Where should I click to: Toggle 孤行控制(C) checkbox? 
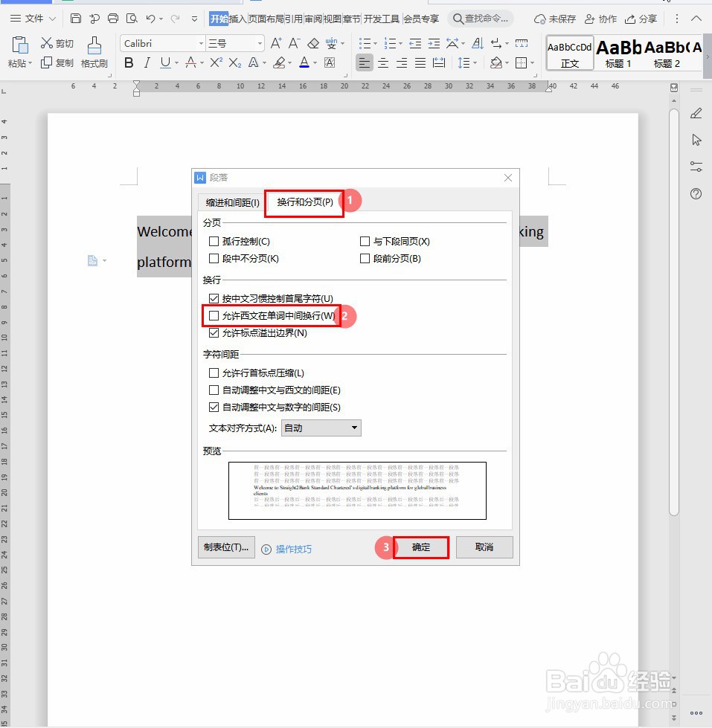pos(214,242)
